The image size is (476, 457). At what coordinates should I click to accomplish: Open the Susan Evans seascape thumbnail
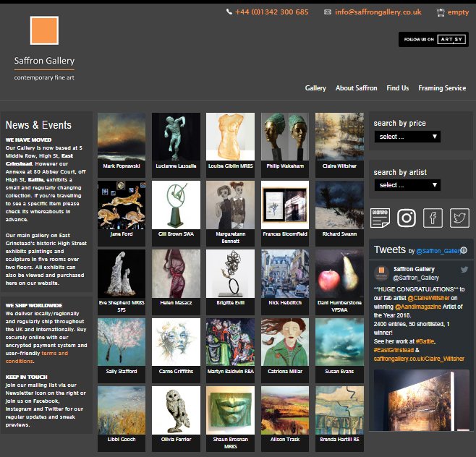coord(339,342)
